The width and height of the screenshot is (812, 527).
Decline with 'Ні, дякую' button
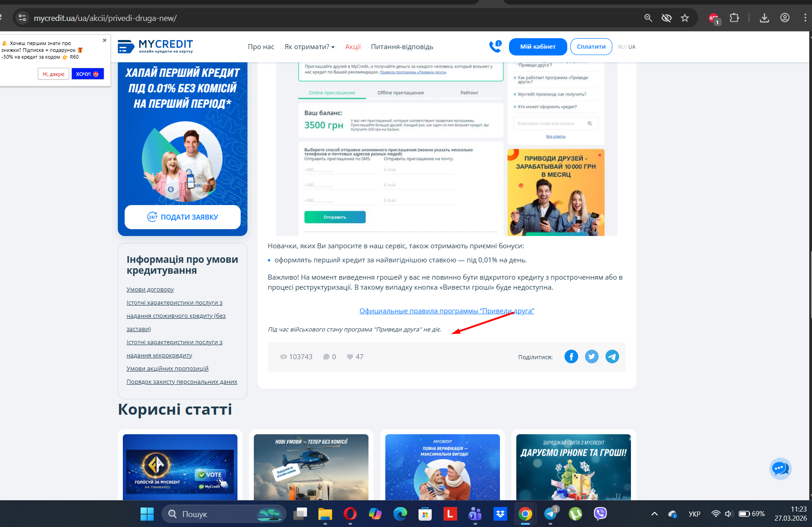pos(53,74)
